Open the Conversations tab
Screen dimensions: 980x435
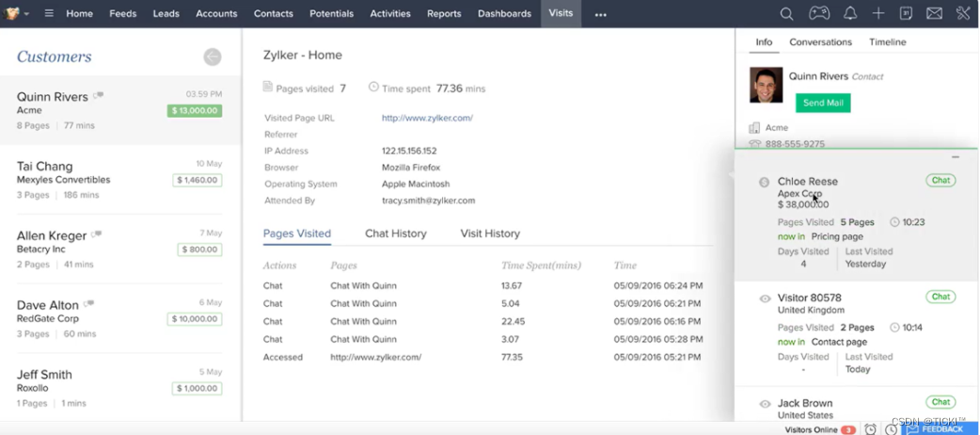tap(821, 42)
